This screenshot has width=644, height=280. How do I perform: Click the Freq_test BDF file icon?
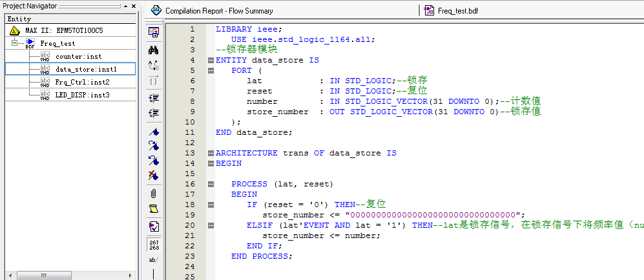pyautogui.click(x=30, y=43)
